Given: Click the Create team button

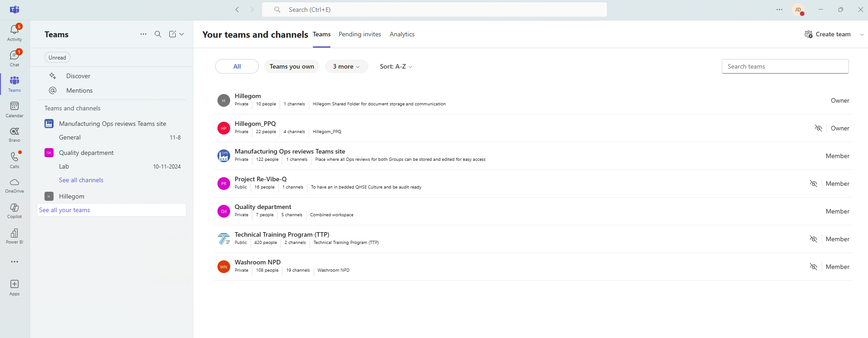Looking at the screenshot, I should 828,34.
